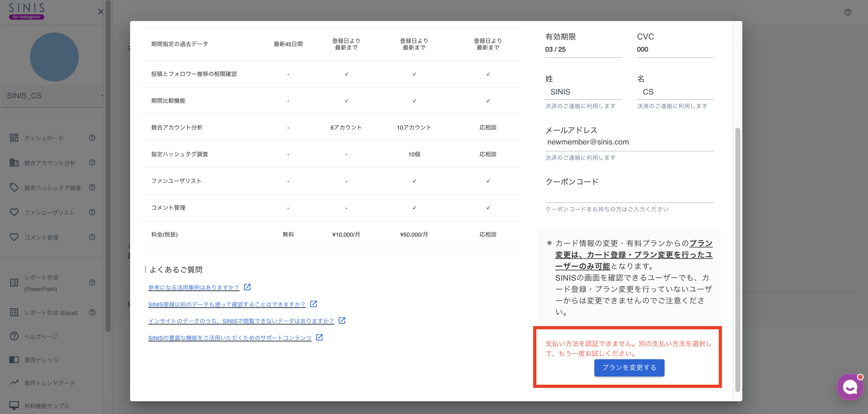This screenshot has height=414, width=868.
Task: Open the 運用ナレッジ book icon
Action: pos(14,360)
